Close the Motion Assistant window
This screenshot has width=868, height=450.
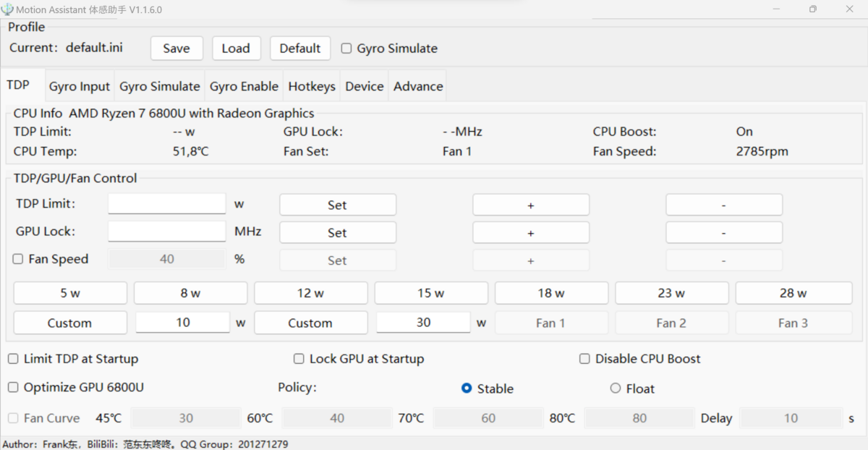849,9
